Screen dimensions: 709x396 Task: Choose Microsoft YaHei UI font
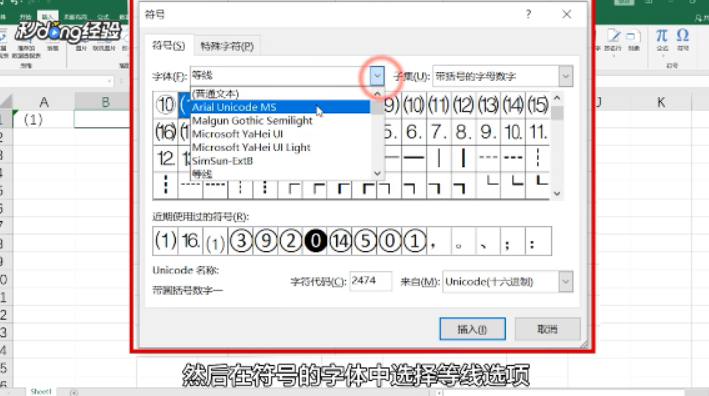280,134
